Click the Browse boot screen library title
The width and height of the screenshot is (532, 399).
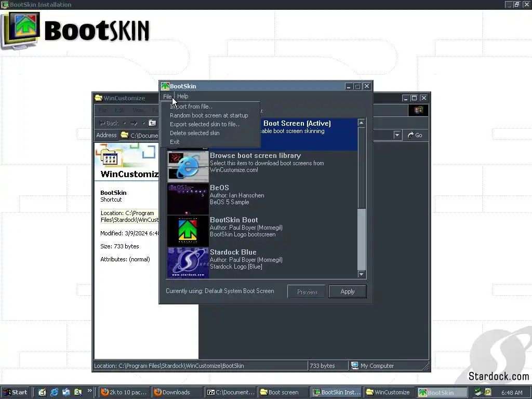[256, 156]
